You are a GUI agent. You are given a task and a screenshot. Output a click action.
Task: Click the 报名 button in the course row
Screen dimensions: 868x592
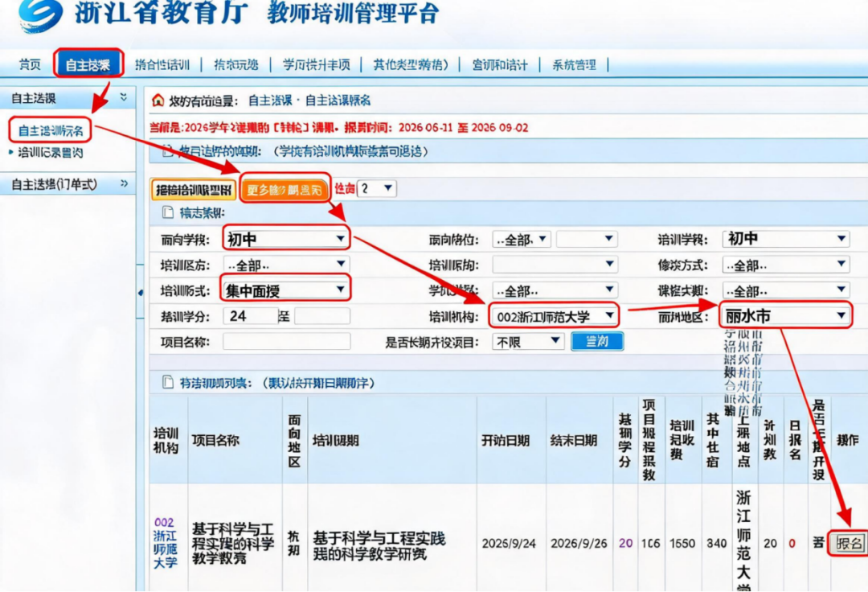pyautogui.click(x=849, y=543)
